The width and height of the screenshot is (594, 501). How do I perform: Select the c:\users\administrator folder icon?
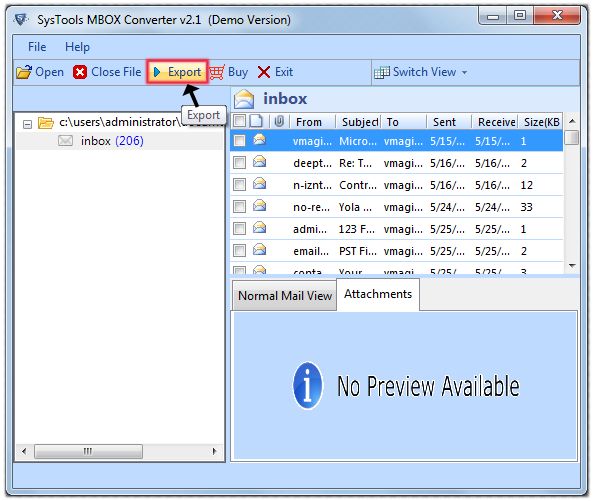45,123
